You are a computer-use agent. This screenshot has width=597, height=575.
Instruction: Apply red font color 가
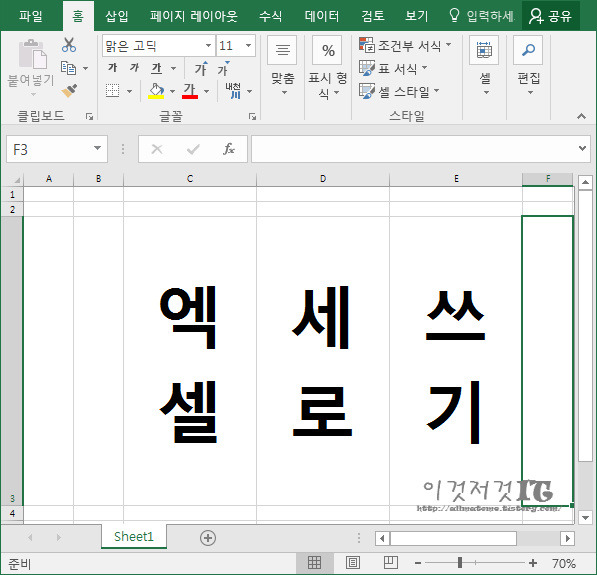pyautogui.click(x=190, y=91)
